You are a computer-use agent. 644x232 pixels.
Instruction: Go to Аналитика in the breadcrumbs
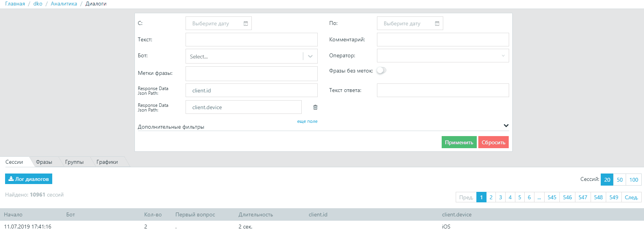pyautogui.click(x=64, y=4)
